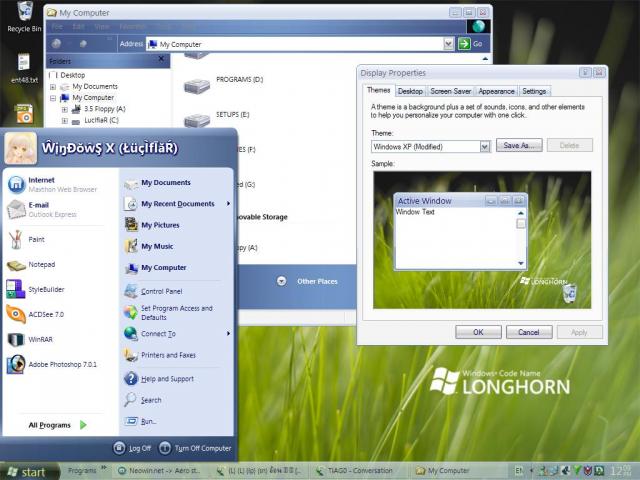Screen dimensions: 640x480
Task: Launch Notepad from Start menu
Action: [31, 264]
